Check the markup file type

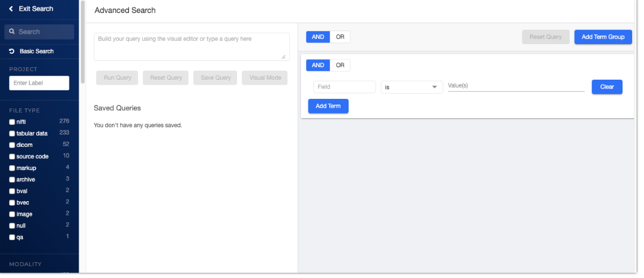tap(12, 168)
